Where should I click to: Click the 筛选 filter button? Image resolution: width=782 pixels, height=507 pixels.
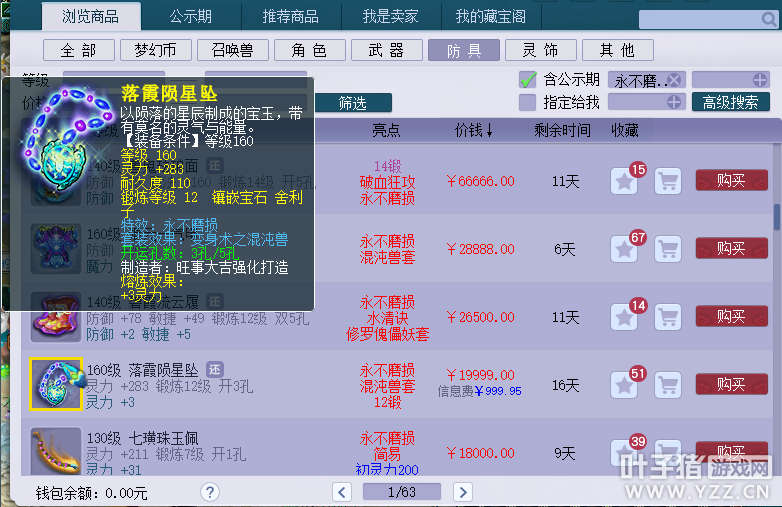353,103
